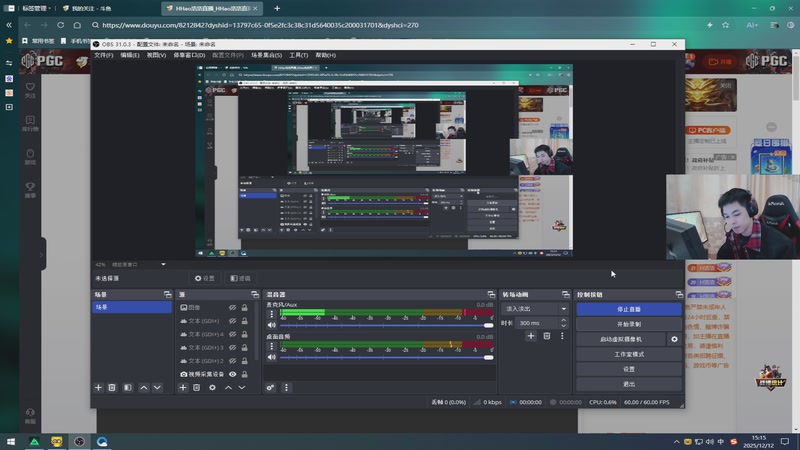This screenshot has width=800, height=450.
Task: Unlock the 图像 image source
Action: coord(244,308)
